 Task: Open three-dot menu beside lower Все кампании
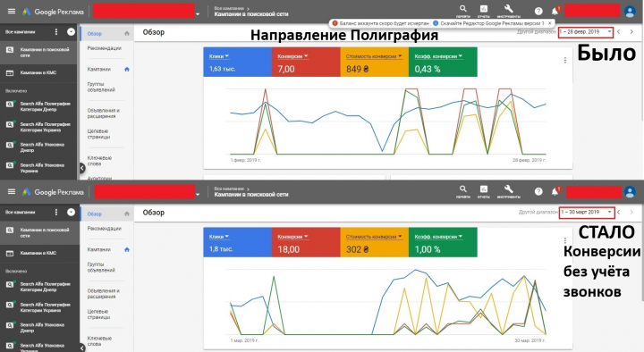pos(56,212)
